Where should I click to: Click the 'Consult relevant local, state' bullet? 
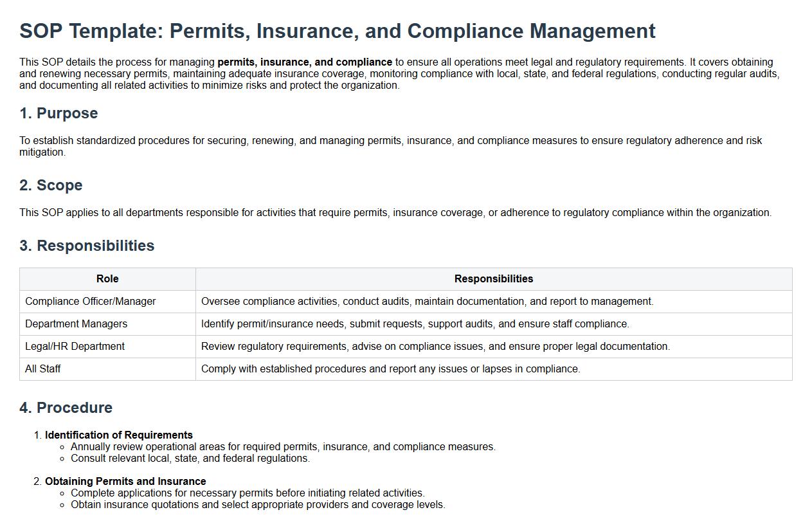pos(190,459)
